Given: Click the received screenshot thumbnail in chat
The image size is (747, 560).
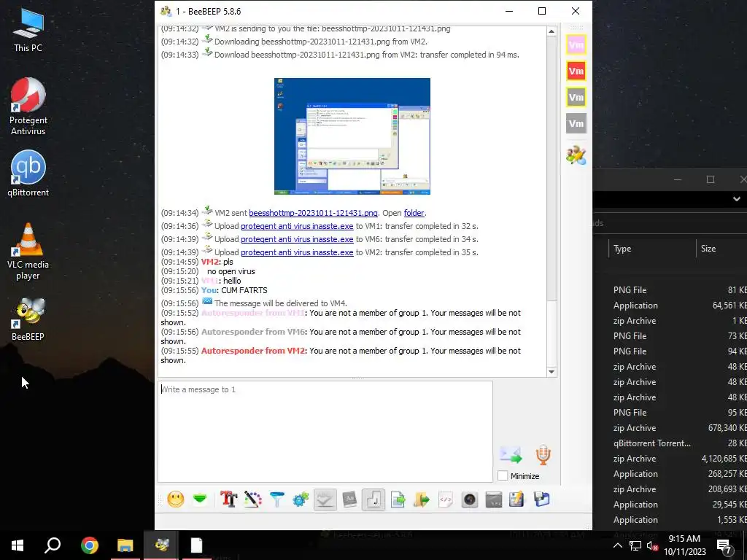Looking at the screenshot, I should pos(352,136).
